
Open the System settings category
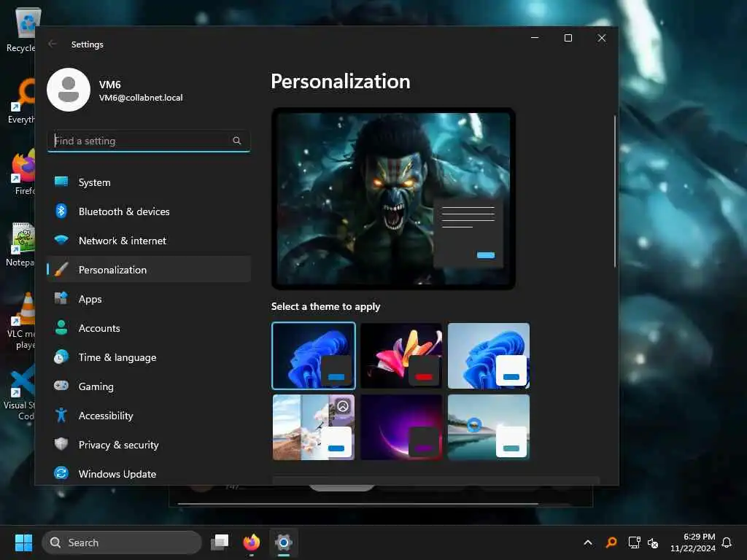tap(149, 182)
